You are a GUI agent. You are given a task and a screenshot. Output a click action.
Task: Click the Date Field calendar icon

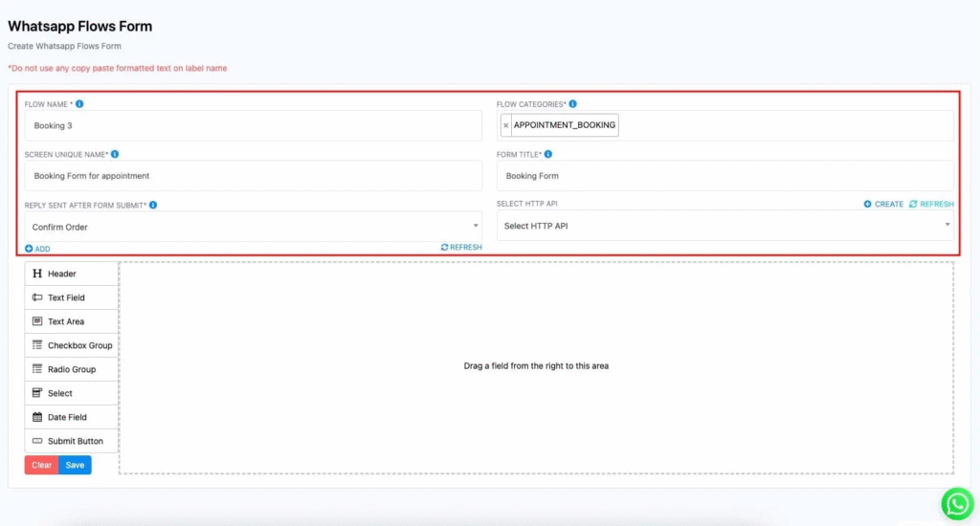pyautogui.click(x=37, y=417)
